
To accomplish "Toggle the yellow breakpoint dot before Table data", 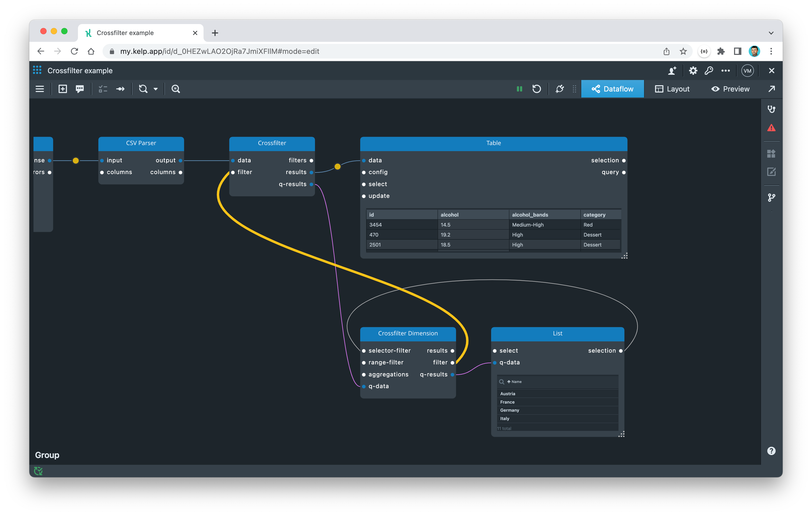I will pos(337,167).
